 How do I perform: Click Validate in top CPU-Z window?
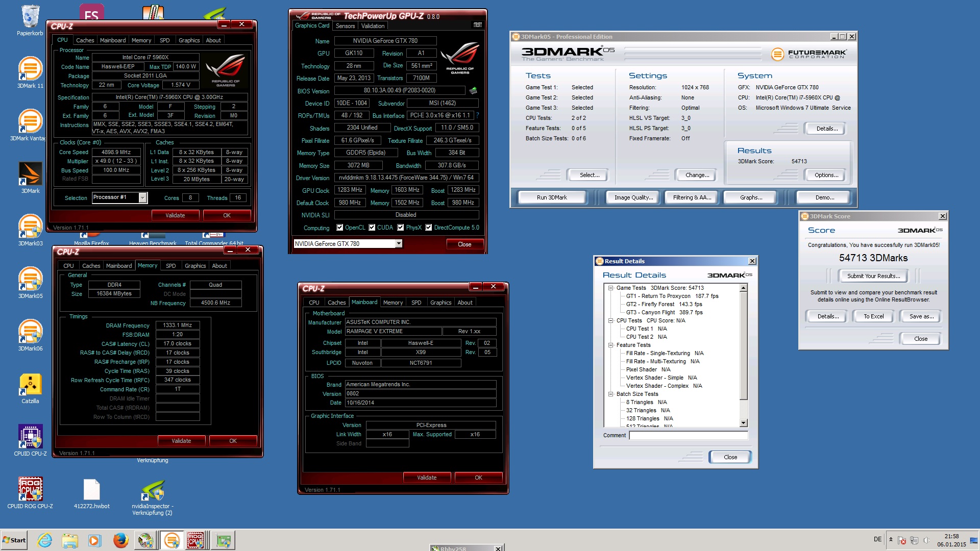[175, 215]
